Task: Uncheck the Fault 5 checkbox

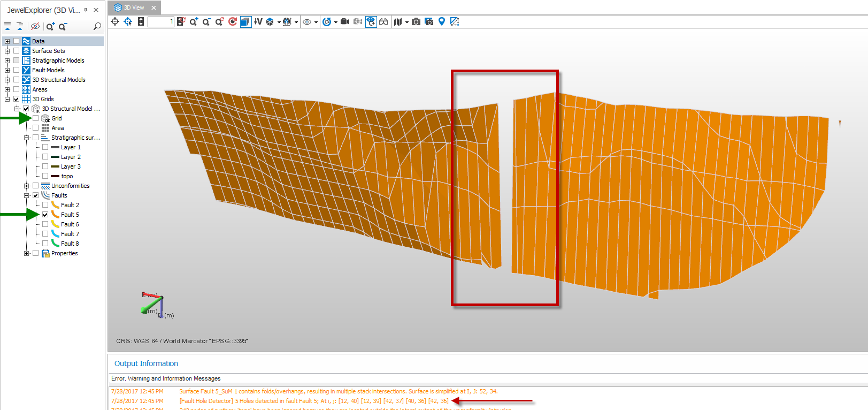Action: (x=45, y=215)
